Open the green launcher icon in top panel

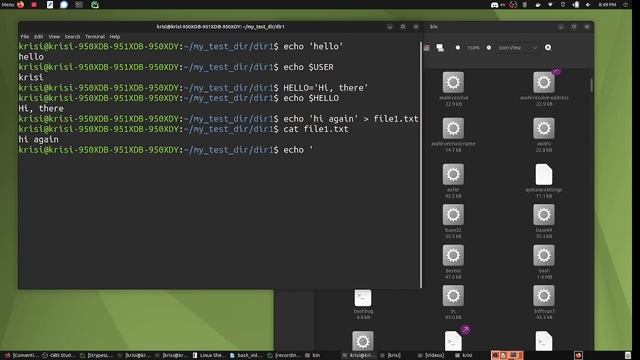(95, 4)
